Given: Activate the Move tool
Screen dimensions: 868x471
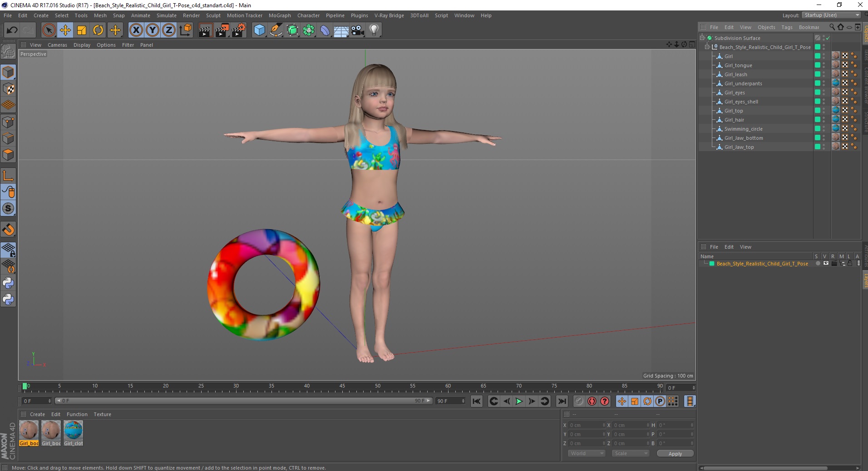Looking at the screenshot, I should point(65,30).
